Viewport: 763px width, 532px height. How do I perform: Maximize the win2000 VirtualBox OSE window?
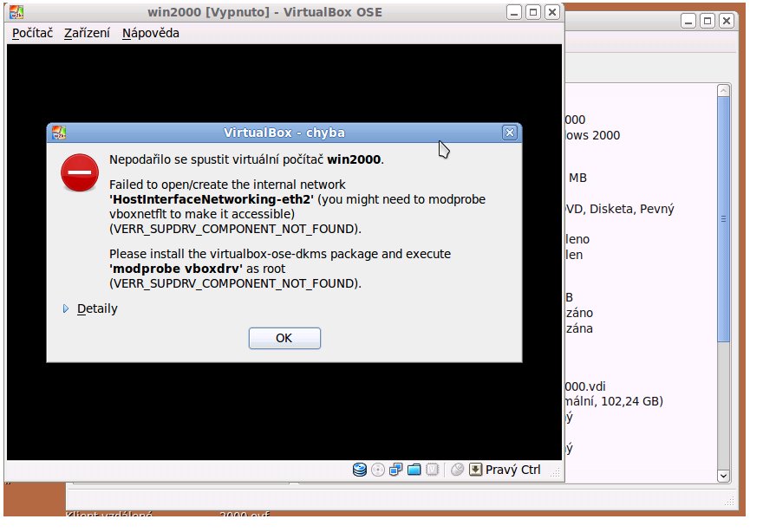[533, 12]
